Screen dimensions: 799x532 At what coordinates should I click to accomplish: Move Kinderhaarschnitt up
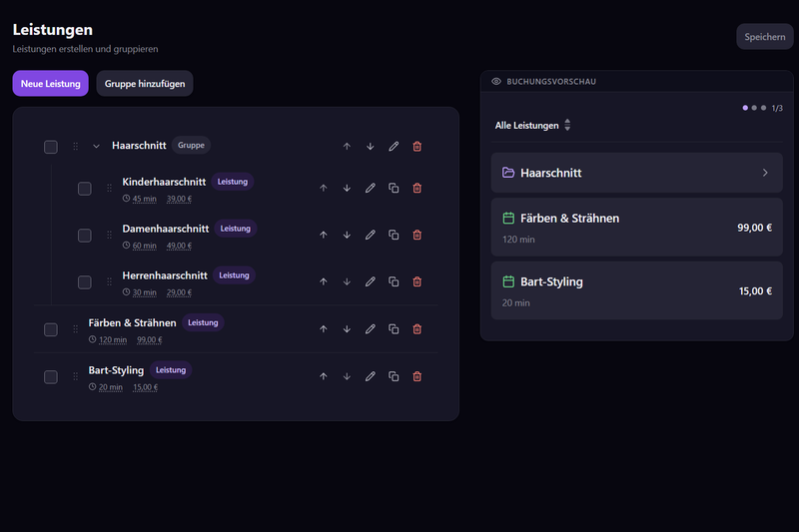tap(323, 189)
